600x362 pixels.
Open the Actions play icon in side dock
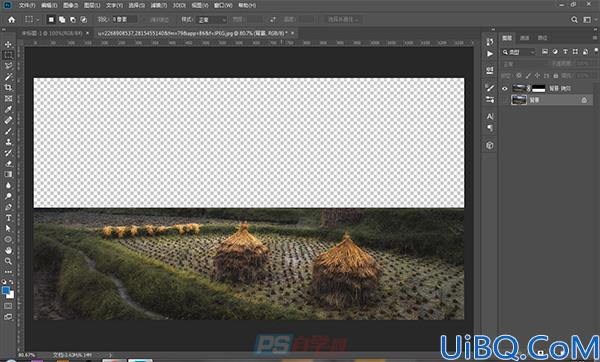point(490,54)
